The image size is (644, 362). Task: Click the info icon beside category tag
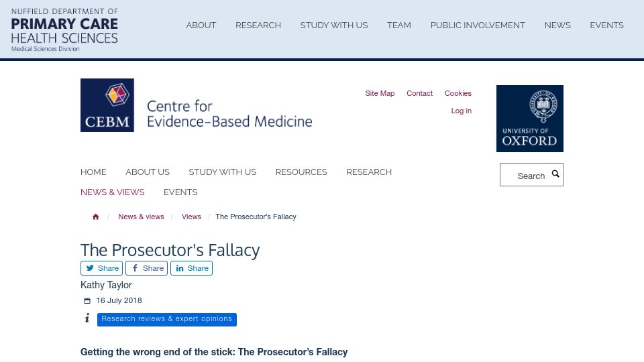click(87, 318)
